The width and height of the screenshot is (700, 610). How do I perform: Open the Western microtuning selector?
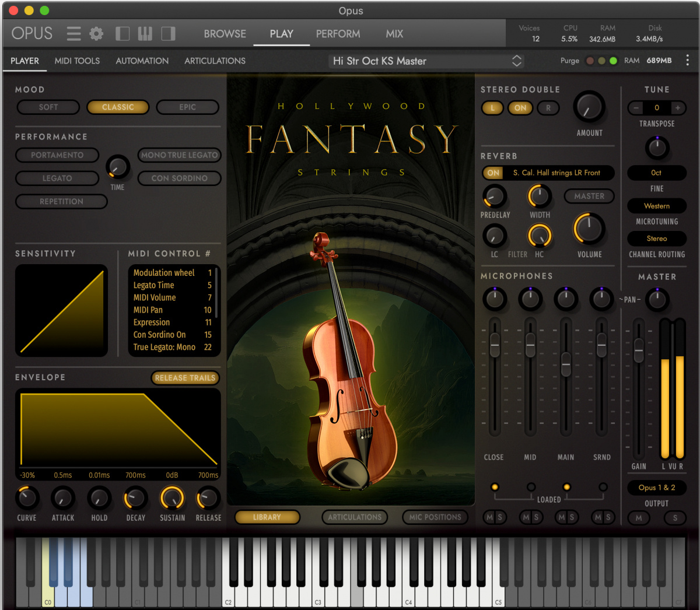(657, 206)
